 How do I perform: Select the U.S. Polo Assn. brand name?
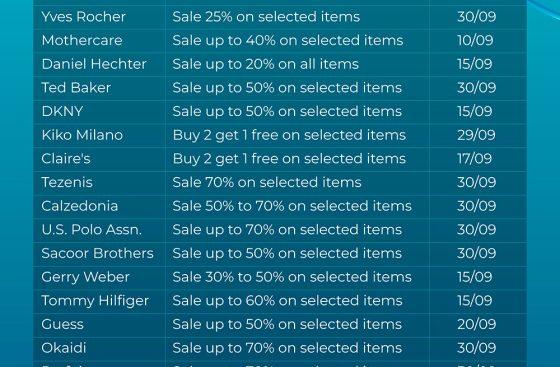[91, 230]
